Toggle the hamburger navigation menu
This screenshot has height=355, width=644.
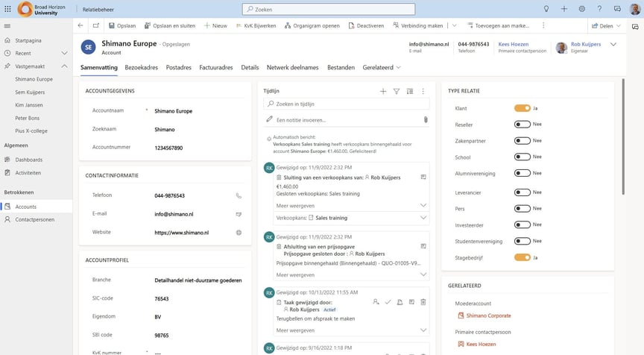coord(7,26)
